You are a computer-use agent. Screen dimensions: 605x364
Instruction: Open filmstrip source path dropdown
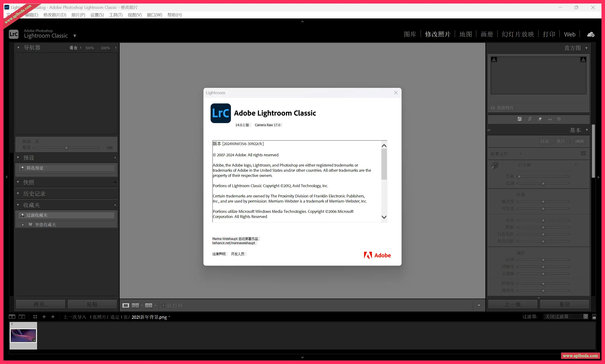169,317
